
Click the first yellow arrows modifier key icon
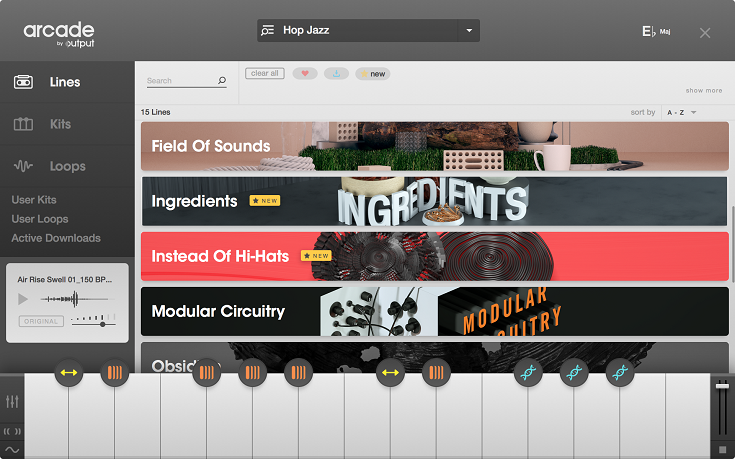(68, 373)
